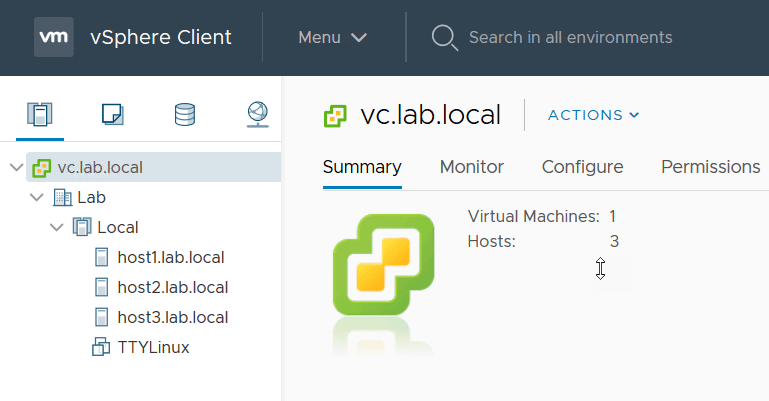This screenshot has height=401, width=769.
Task: Select the Lab datacenter label
Action: point(92,198)
